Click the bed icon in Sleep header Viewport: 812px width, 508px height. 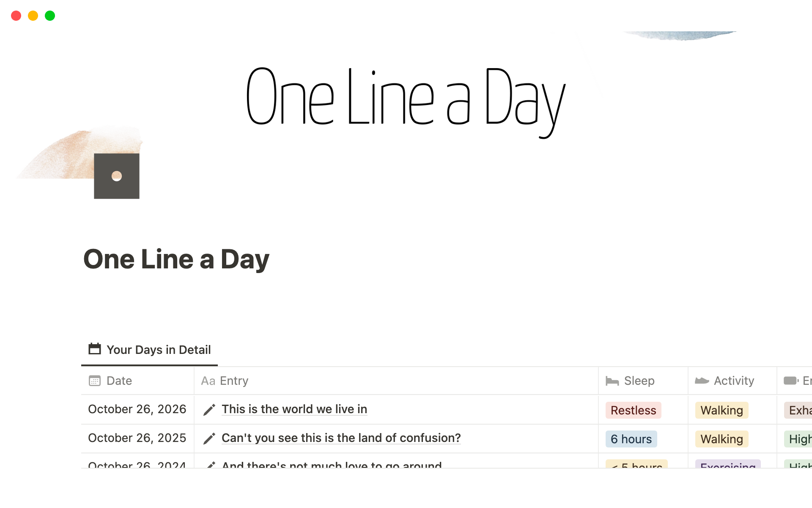pyautogui.click(x=612, y=381)
